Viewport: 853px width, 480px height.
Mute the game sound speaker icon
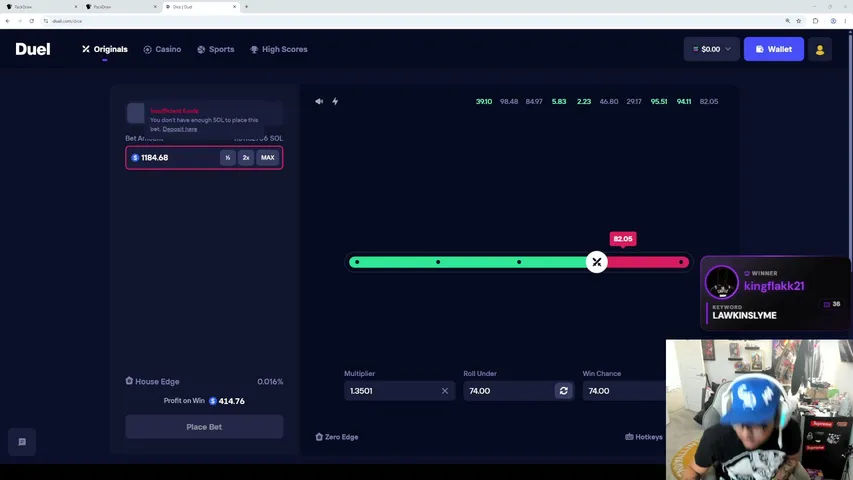pos(319,101)
